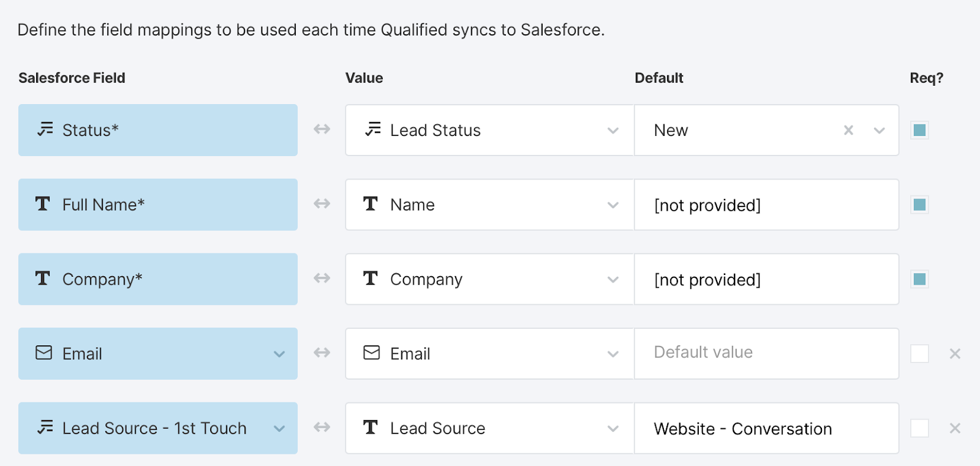The width and height of the screenshot is (980, 466).
Task: Click text type icon beside Company* Salesforce field
Action: [42, 279]
